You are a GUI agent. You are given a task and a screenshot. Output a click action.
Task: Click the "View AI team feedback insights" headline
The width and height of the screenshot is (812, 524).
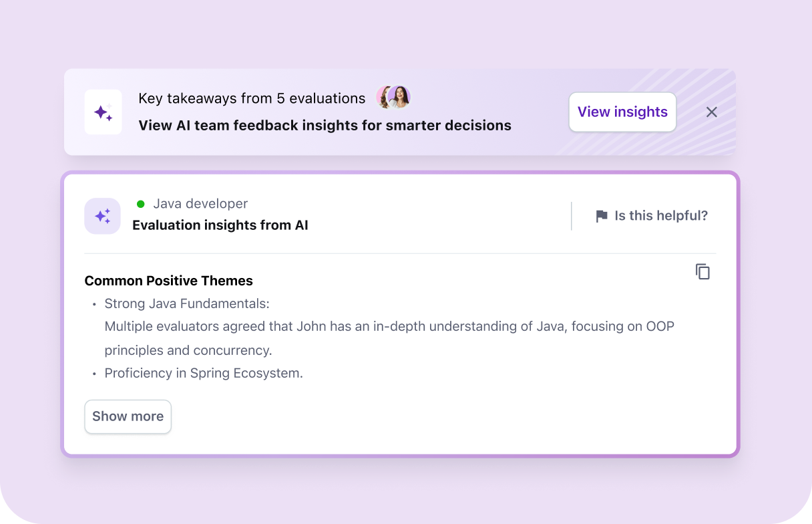click(325, 125)
